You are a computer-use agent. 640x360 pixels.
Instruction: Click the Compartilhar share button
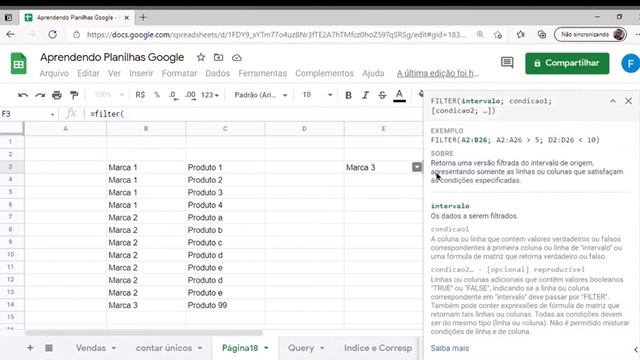pos(567,63)
